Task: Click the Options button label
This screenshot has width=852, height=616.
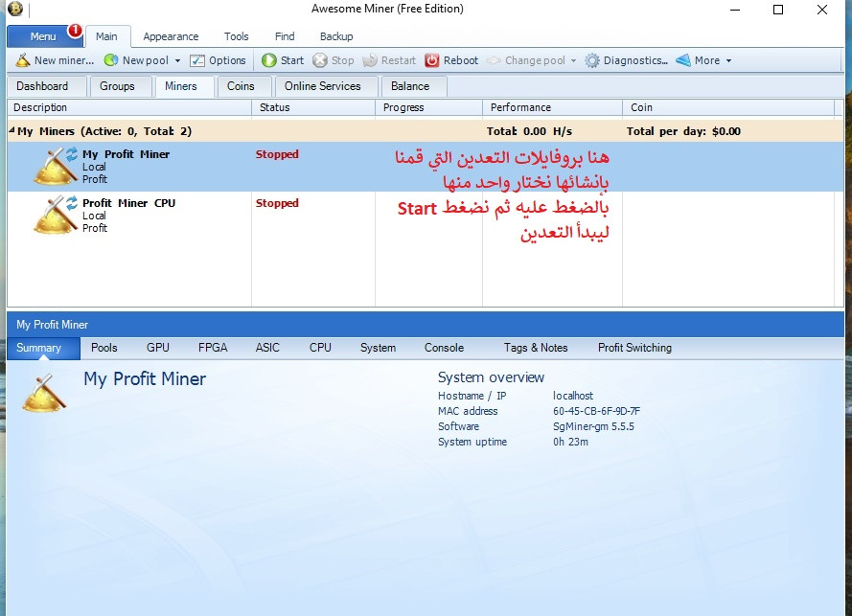Action: click(x=228, y=60)
